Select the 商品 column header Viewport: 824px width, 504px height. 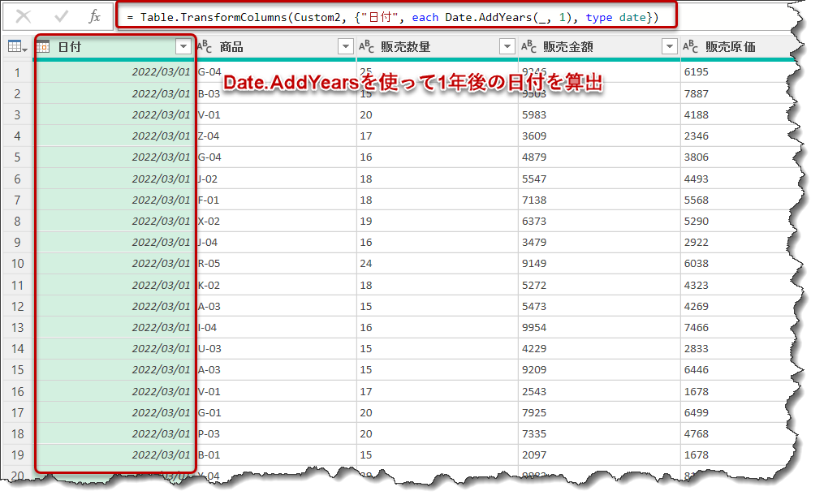click(x=275, y=47)
